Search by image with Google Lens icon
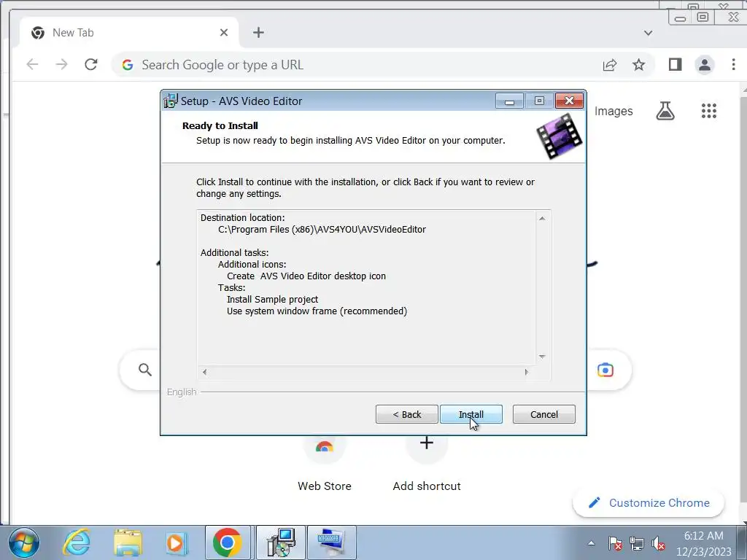The height and width of the screenshot is (560, 747). (605, 370)
